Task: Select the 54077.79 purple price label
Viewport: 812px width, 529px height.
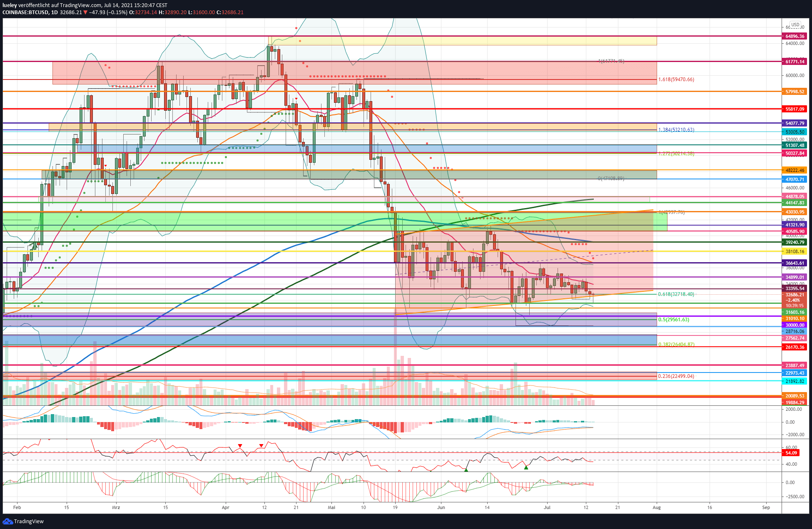Action: click(795, 123)
